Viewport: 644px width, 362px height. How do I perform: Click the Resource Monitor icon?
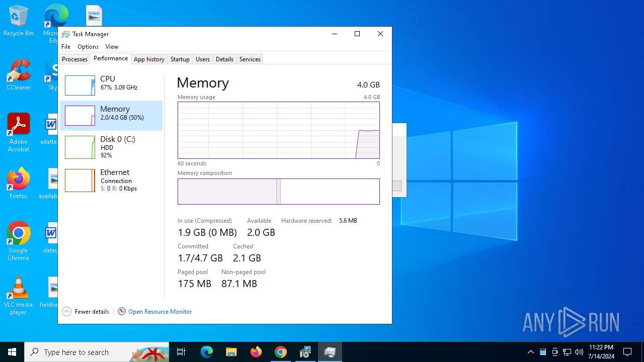click(x=121, y=312)
